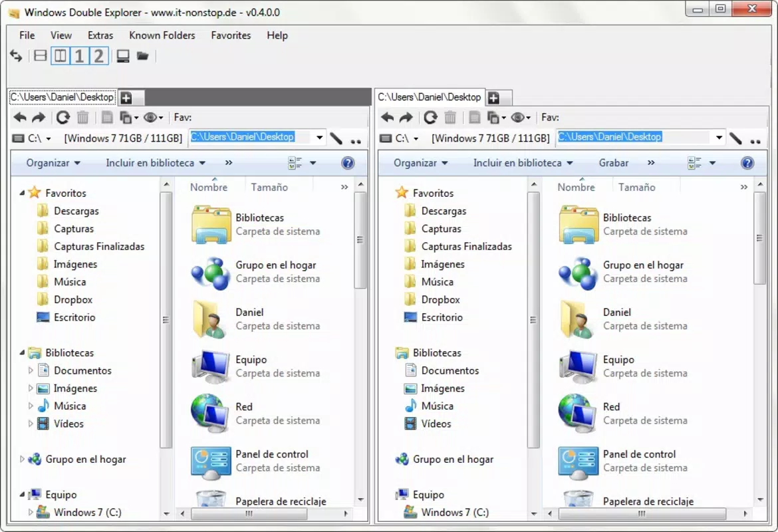Click the trash delete icon in left pane
The height and width of the screenshot is (532, 778).
(83, 118)
